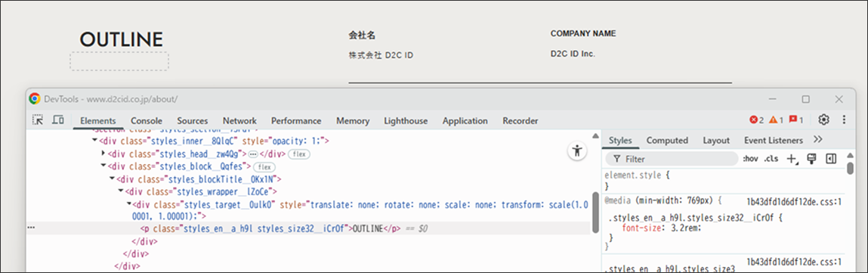The height and width of the screenshot is (273, 868).
Task: Expand the ellipsis in styles_head node
Action: click(253, 154)
